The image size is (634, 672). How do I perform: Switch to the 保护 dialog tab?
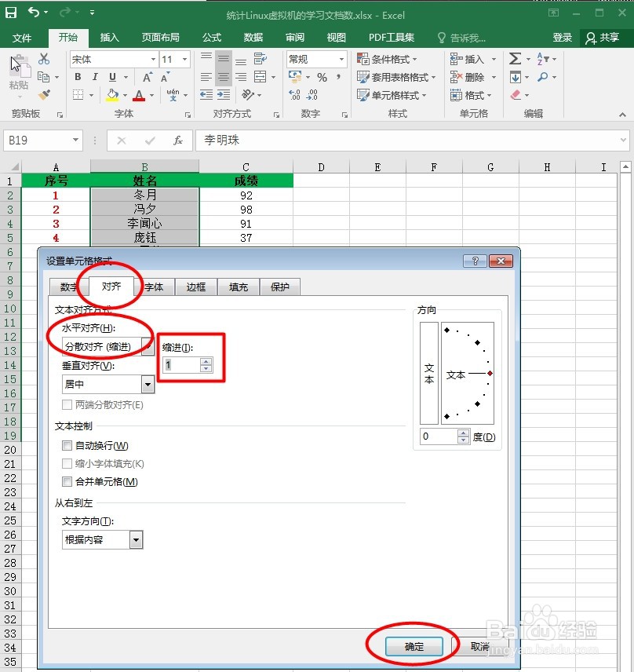[280, 287]
